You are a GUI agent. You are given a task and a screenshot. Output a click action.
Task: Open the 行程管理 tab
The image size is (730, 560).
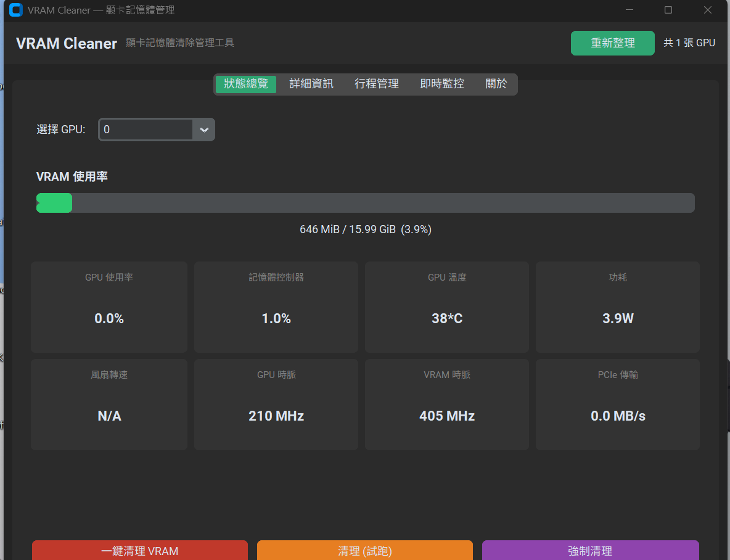(377, 84)
